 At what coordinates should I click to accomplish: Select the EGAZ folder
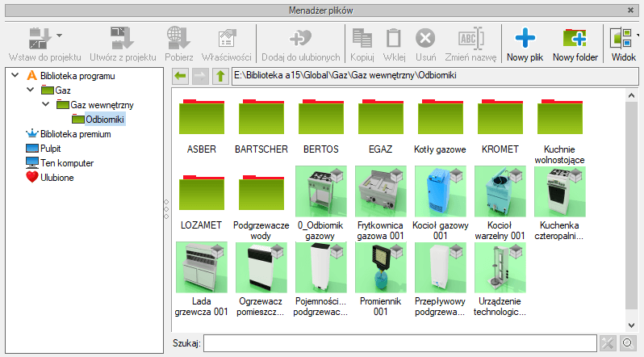(380, 117)
